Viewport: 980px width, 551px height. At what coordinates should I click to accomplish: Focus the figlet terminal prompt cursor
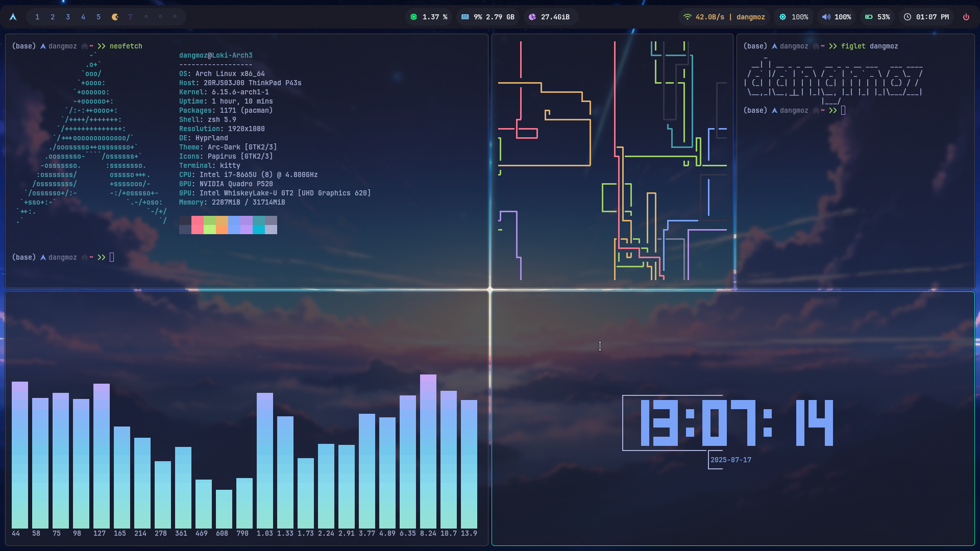pos(843,110)
